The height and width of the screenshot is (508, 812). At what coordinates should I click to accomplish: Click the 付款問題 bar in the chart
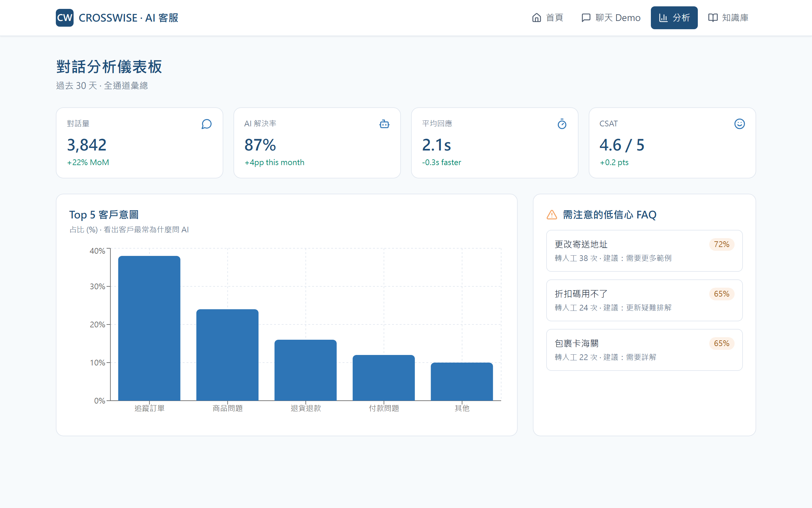[x=384, y=378]
